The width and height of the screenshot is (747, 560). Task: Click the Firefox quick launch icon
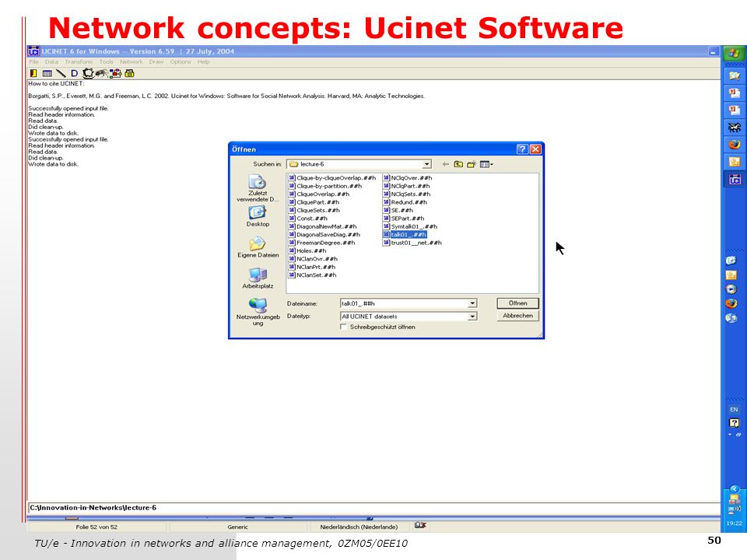pyautogui.click(x=731, y=303)
